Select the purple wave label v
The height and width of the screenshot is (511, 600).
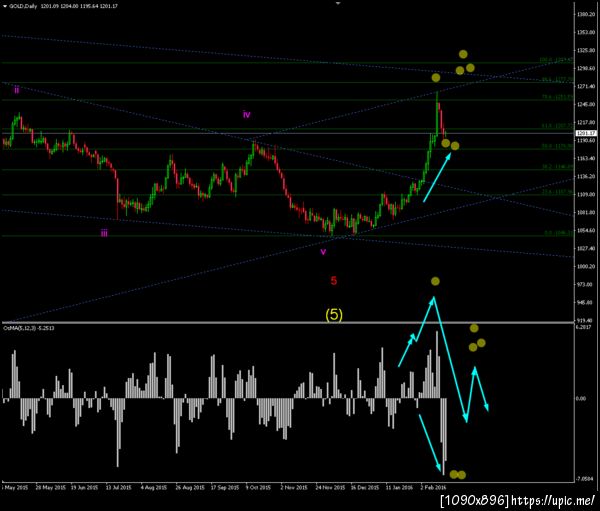pos(323,252)
